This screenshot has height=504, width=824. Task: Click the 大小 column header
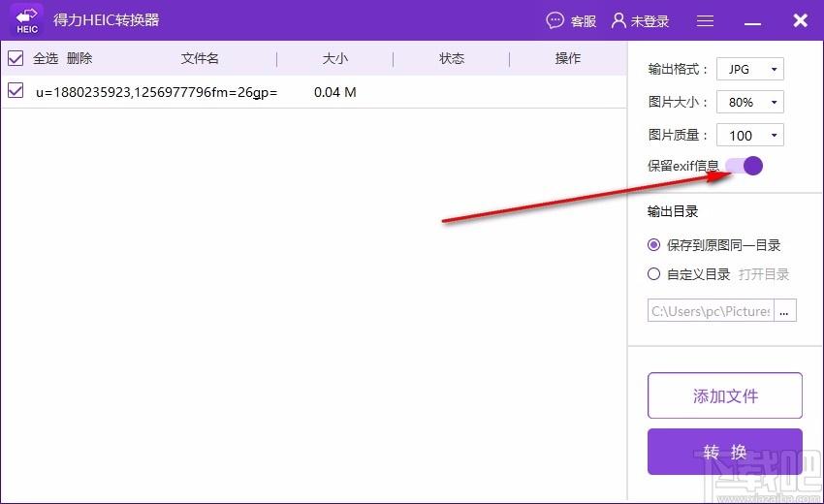[334, 58]
